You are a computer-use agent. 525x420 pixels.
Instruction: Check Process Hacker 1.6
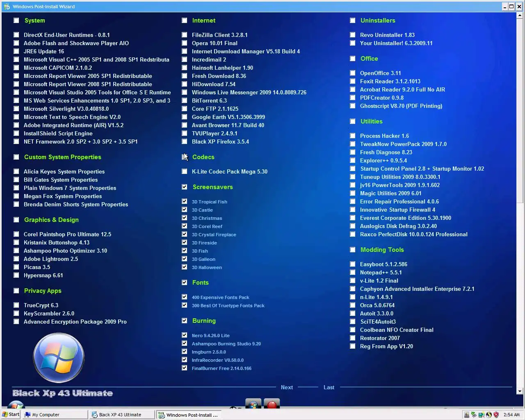[353, 136]
